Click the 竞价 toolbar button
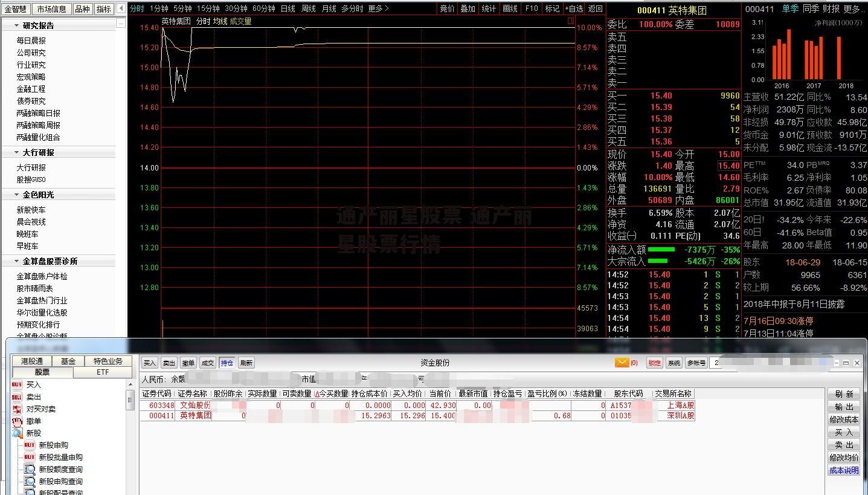The image size is (868, 495). [x=447, y=8]
